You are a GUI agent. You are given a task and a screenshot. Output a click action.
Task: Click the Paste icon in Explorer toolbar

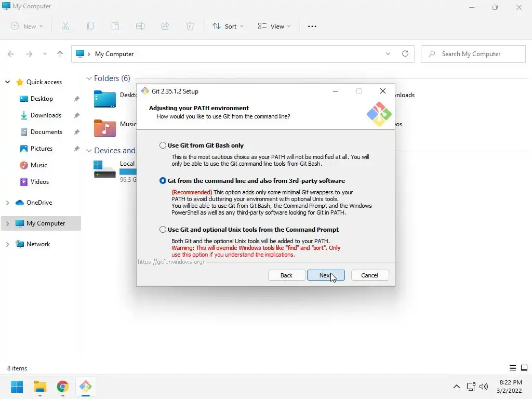pos(115,26)
